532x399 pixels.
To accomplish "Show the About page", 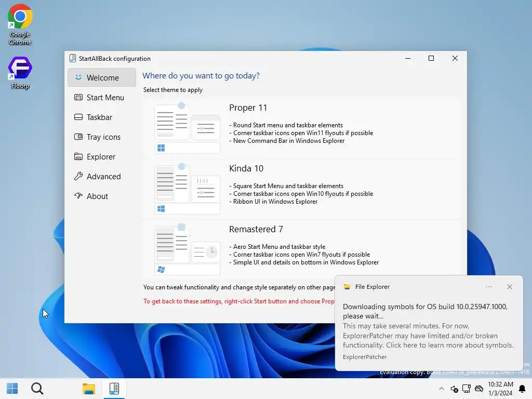I will coord(102,196).
